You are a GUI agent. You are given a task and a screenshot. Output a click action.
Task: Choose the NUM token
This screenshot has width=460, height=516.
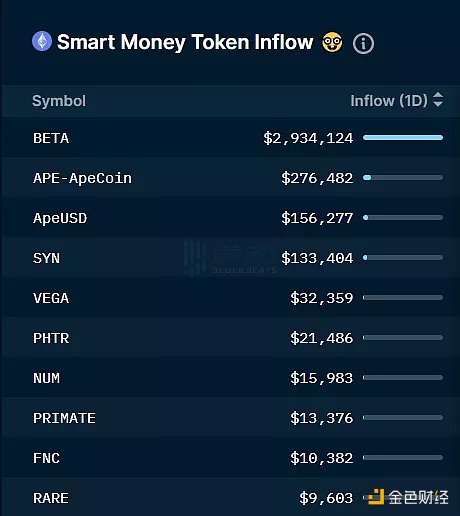46,378
